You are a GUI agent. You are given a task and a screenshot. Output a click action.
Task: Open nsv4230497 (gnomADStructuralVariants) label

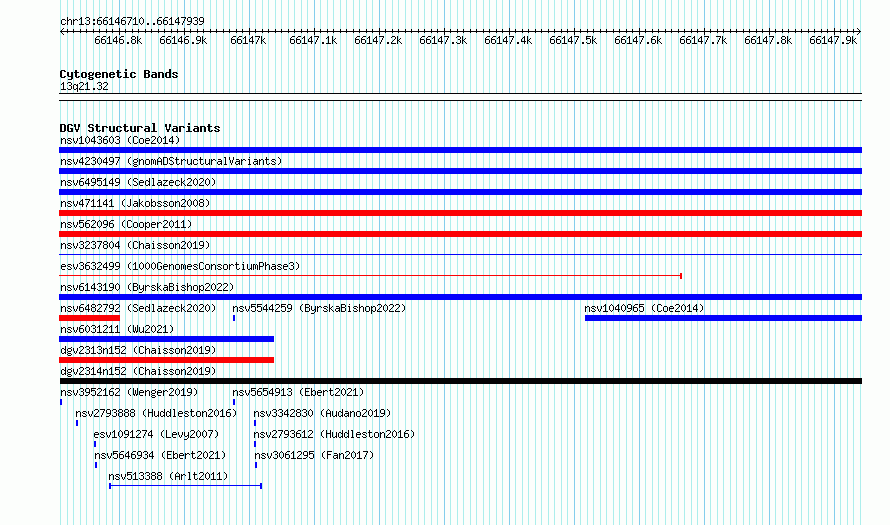click(171, 161)
